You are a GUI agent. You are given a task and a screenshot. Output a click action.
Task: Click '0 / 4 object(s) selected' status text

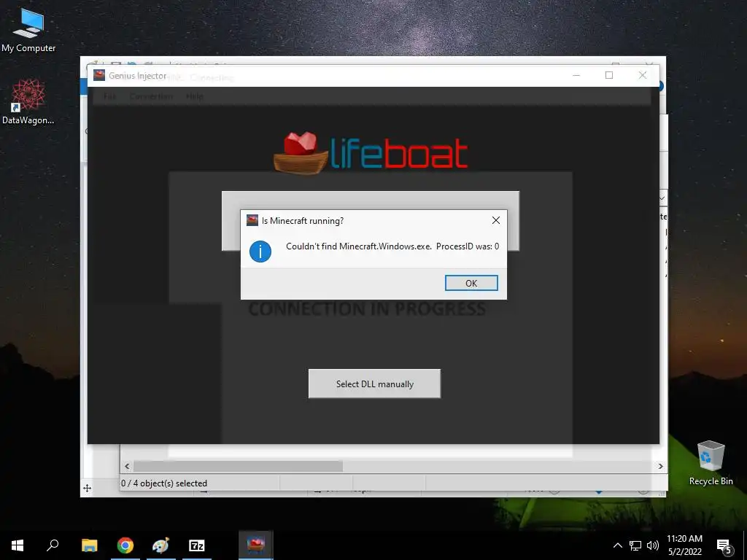coord(164,483)
